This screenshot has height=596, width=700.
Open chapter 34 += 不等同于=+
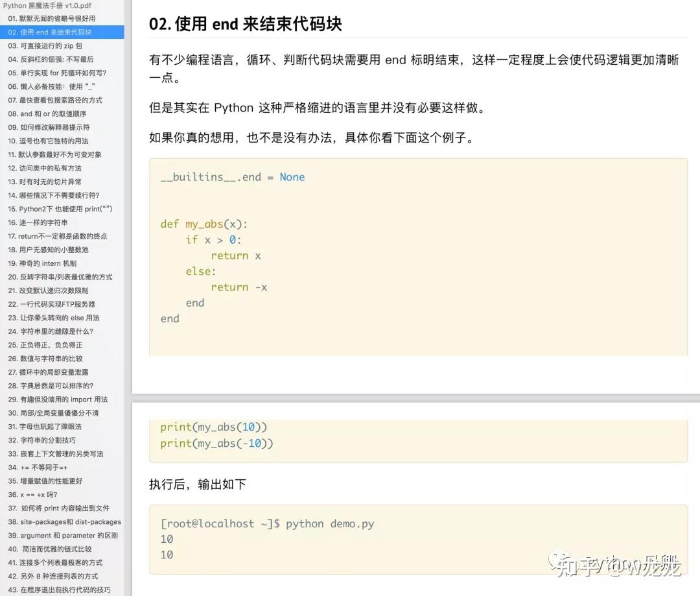click(x=58, y=468)
